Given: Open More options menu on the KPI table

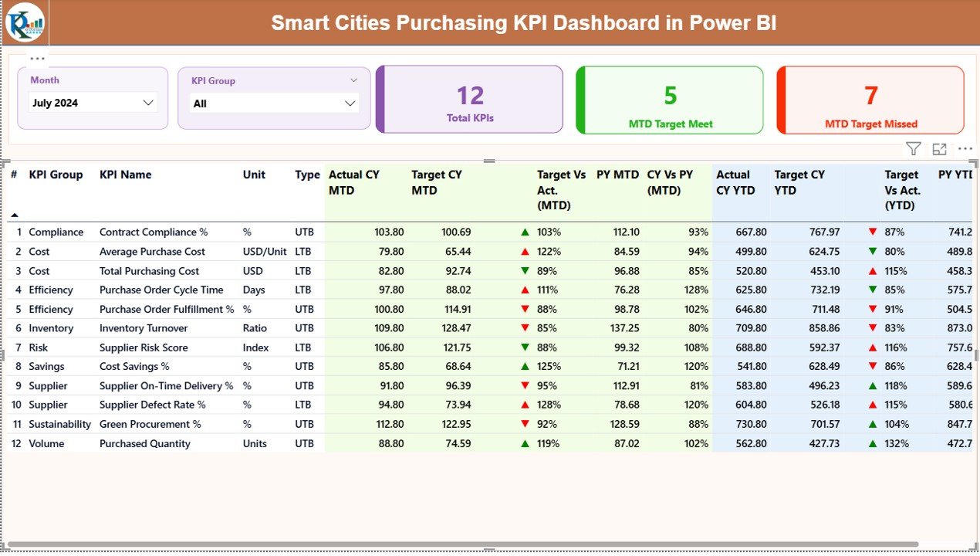Looking at the screenshot, I should click(965, 148).
